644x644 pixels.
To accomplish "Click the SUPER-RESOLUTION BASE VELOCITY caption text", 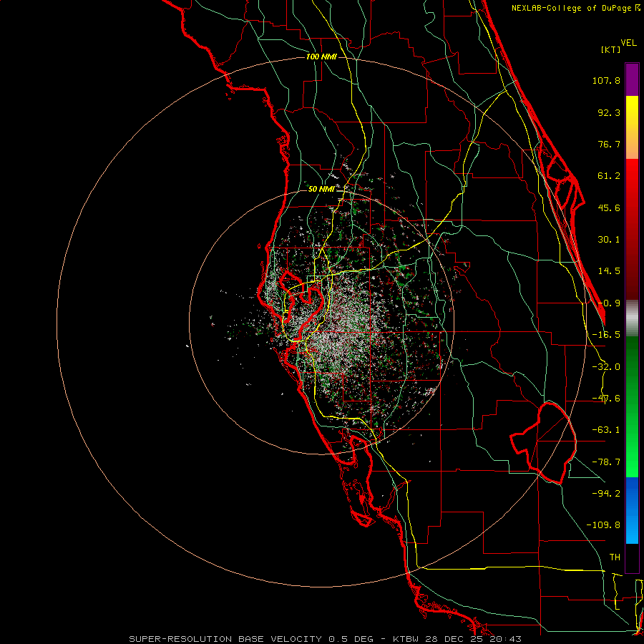I will tap(225, 639).
